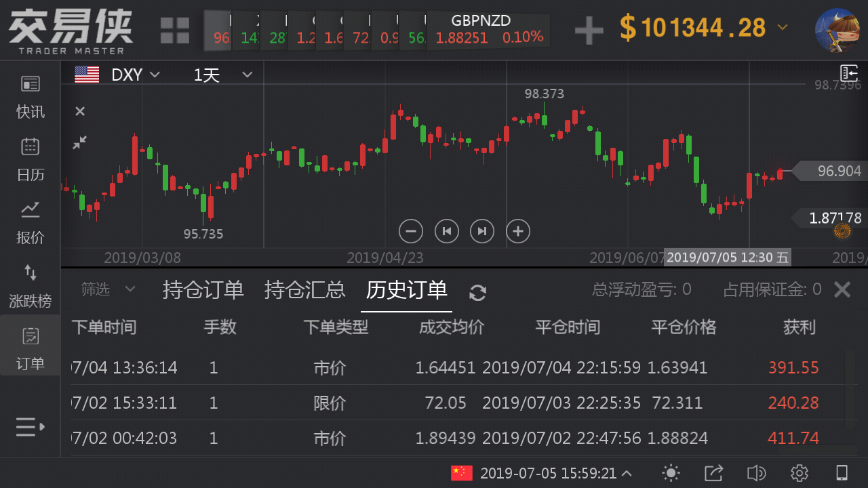Zoom out the chart with minus button
The width and height of the screenshot is (868, 488).
[x=410, y=231]
